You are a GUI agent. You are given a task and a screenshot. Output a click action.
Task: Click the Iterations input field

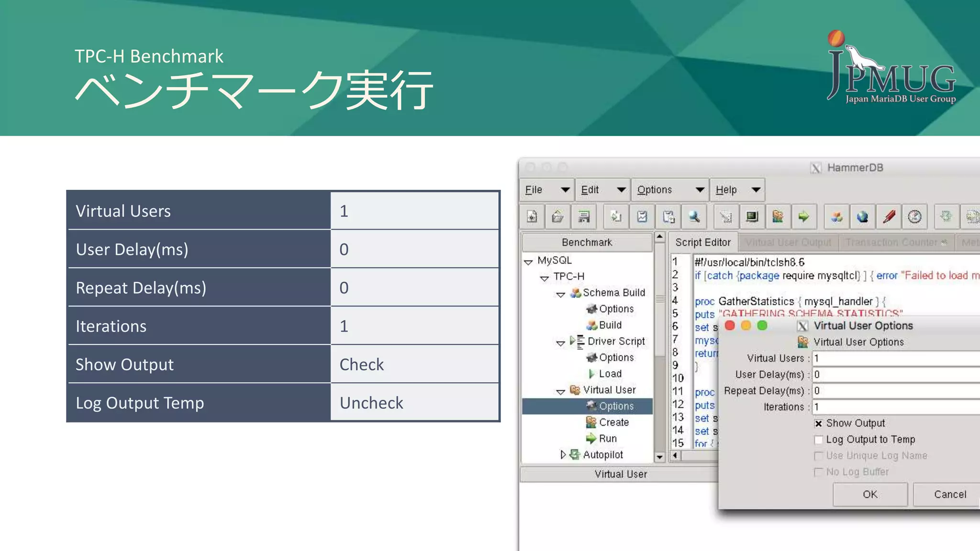896,408
